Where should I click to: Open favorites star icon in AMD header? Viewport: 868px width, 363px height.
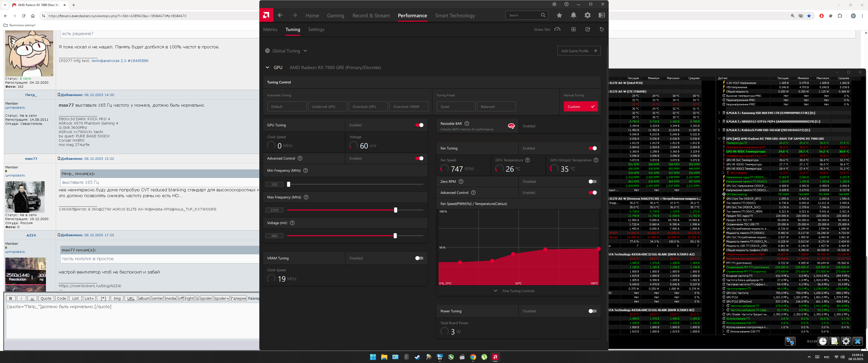559,15
